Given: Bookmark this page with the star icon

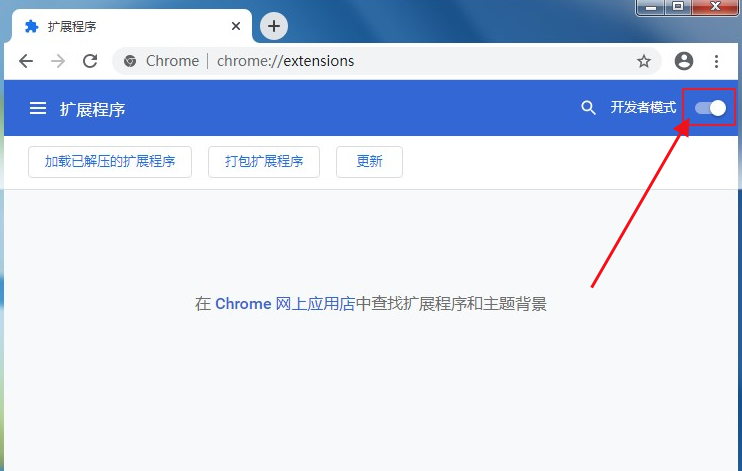Looking at the screenshot, I should pyautogui.click(x=644, y=61).
